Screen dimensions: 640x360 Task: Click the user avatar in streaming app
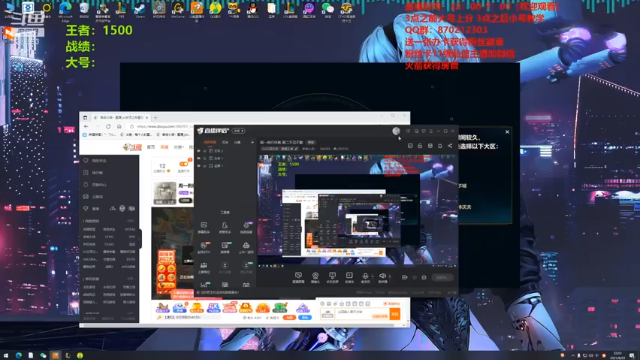[396, 131]
